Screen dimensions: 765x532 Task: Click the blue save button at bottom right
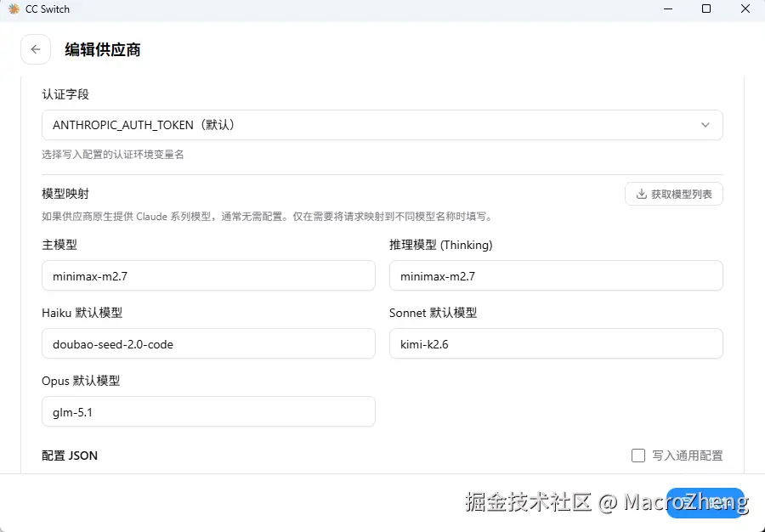point(705,503)
